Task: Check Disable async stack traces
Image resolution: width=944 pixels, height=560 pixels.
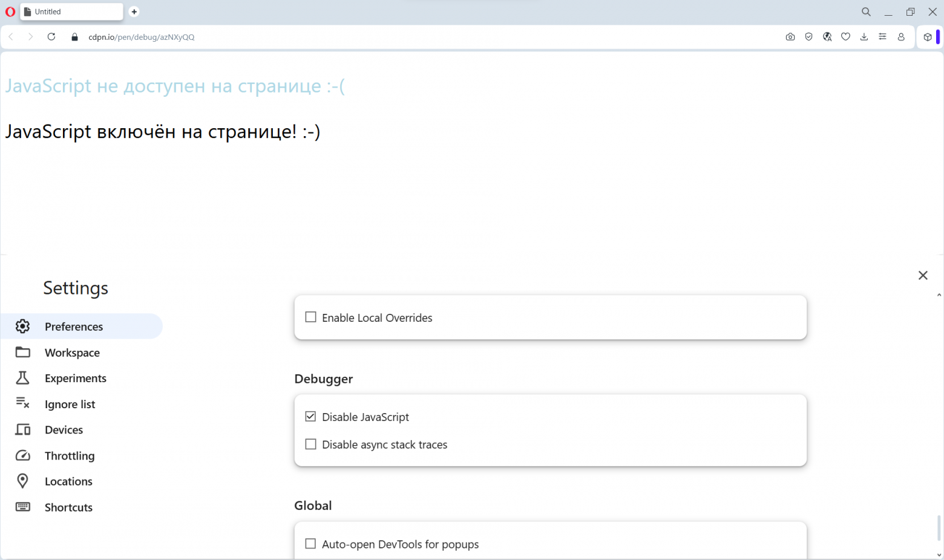Action: pyautogui.click(x=310, y=444)
